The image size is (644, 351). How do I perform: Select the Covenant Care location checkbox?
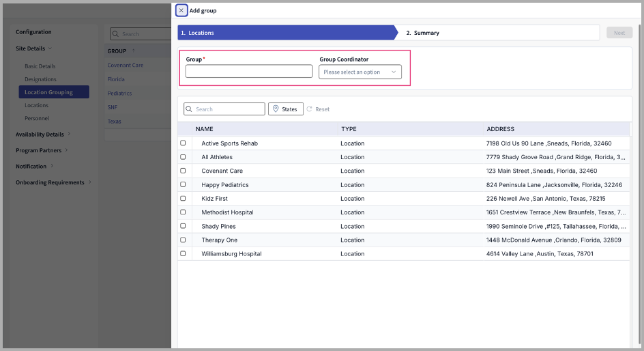(183, 171)
